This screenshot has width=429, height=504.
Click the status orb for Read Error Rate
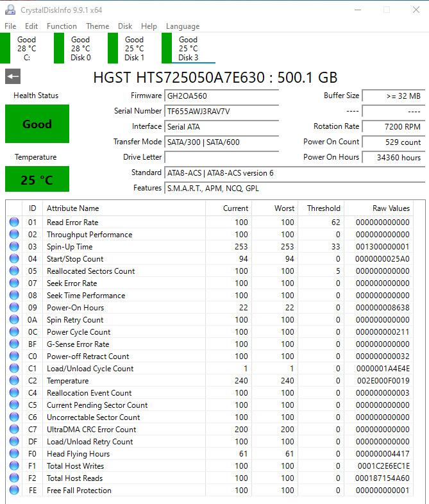coord(14,222)
